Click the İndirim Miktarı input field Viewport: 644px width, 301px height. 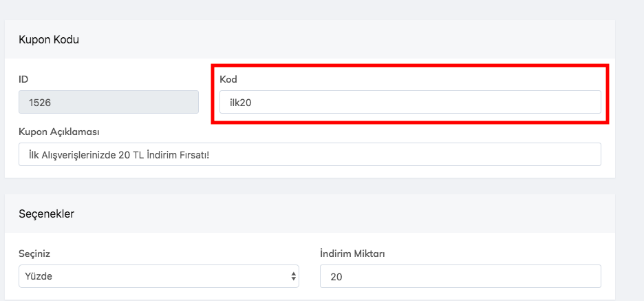click(460, 276)
